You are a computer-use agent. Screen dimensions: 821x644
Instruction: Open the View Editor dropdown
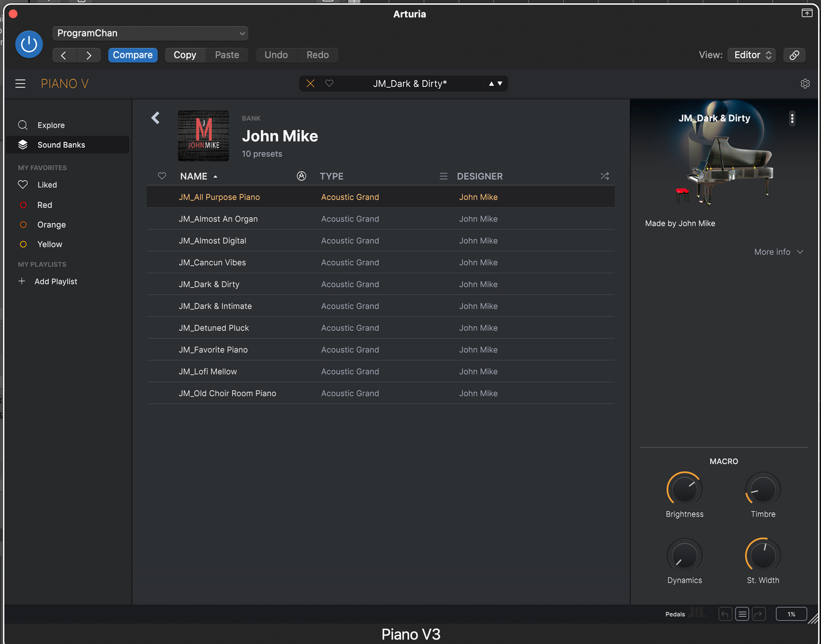click(752, 55)
